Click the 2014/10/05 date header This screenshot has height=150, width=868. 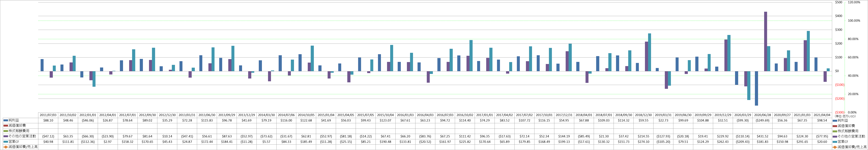[306, 115]
